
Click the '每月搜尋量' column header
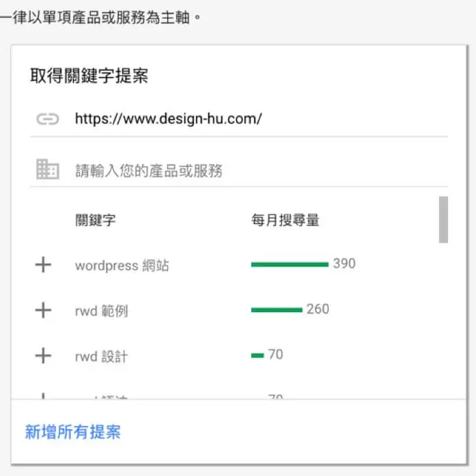pyautogui.click(x=285, y=220)
